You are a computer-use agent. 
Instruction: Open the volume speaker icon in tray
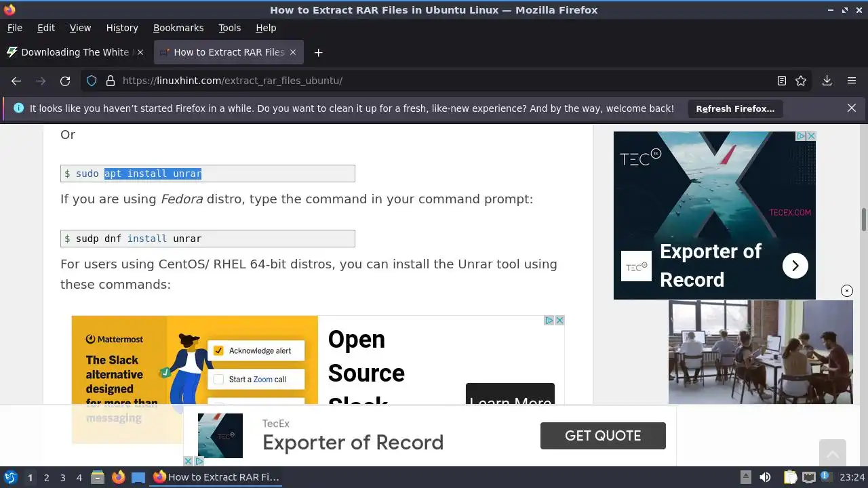pos(765,477)
